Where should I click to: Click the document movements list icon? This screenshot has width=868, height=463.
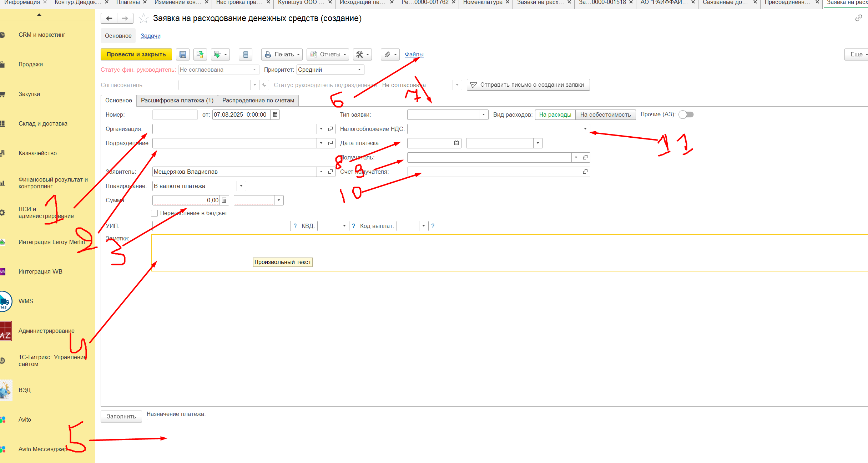245,55
